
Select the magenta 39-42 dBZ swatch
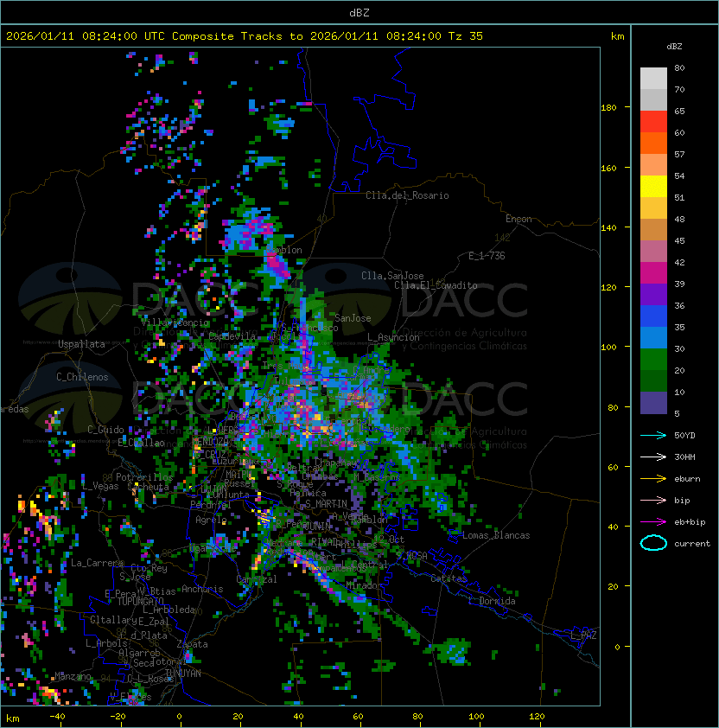(x=653, y=272)
